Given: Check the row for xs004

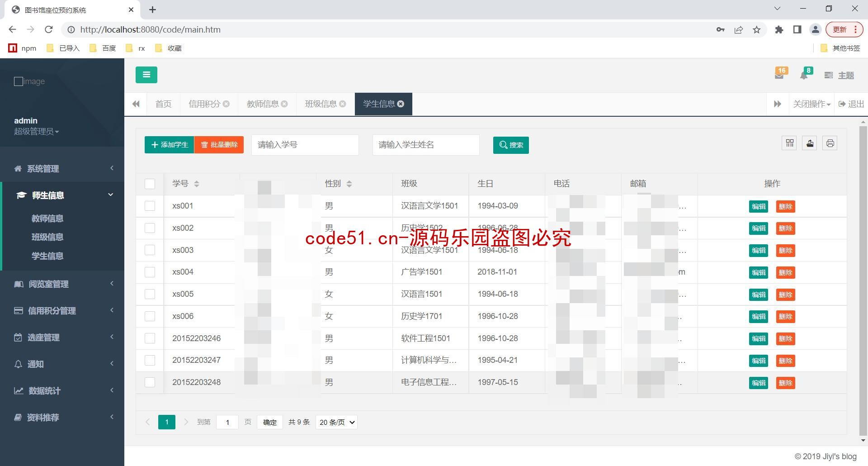Looking at the screenshot, I should tap(150, 272).
